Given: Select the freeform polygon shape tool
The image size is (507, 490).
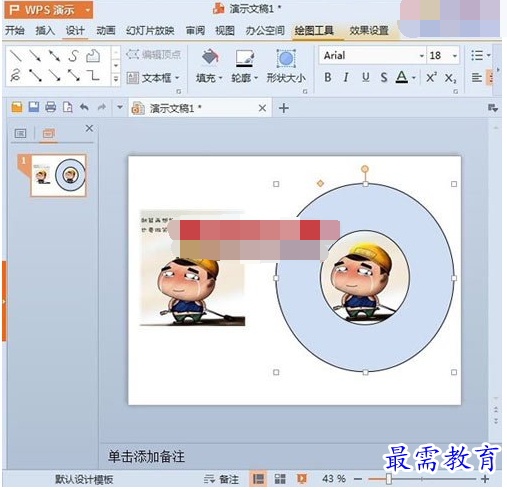Looking at the screenshot, I should click(x=93, y=55).
